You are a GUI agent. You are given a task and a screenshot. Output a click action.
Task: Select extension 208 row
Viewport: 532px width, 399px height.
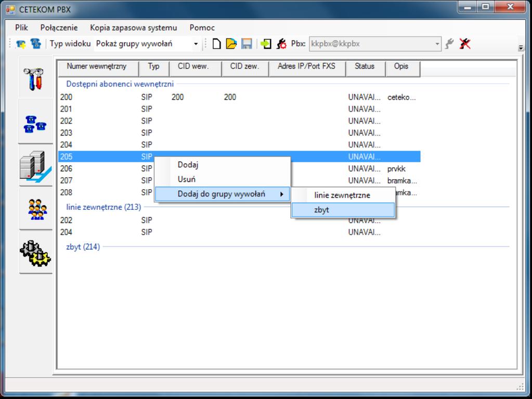pos(240,192)
